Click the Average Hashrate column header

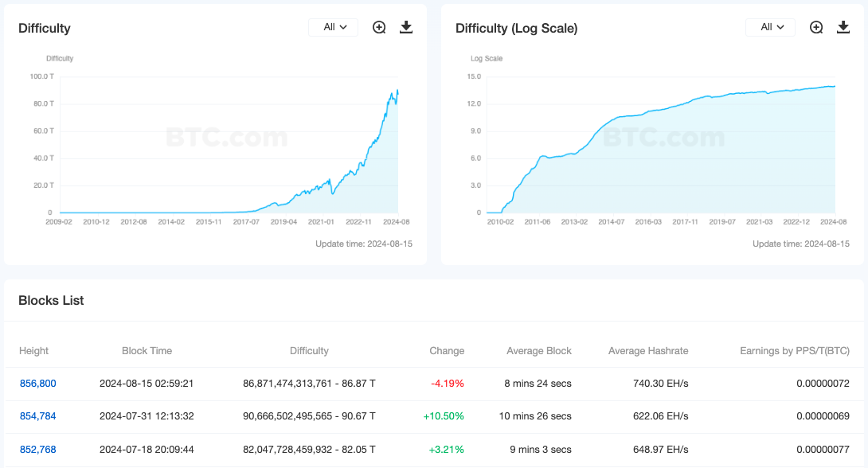[x=648, y=351]
